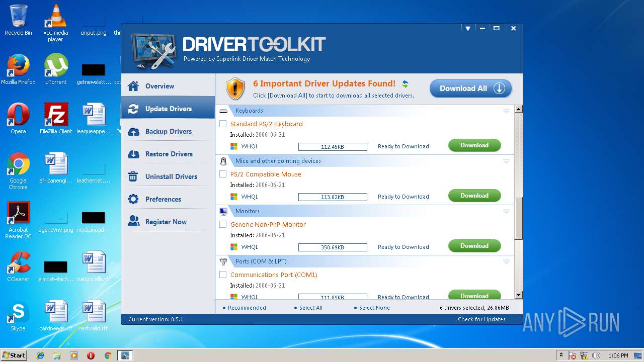Select Skype desktop shortcut

point(18,316)
